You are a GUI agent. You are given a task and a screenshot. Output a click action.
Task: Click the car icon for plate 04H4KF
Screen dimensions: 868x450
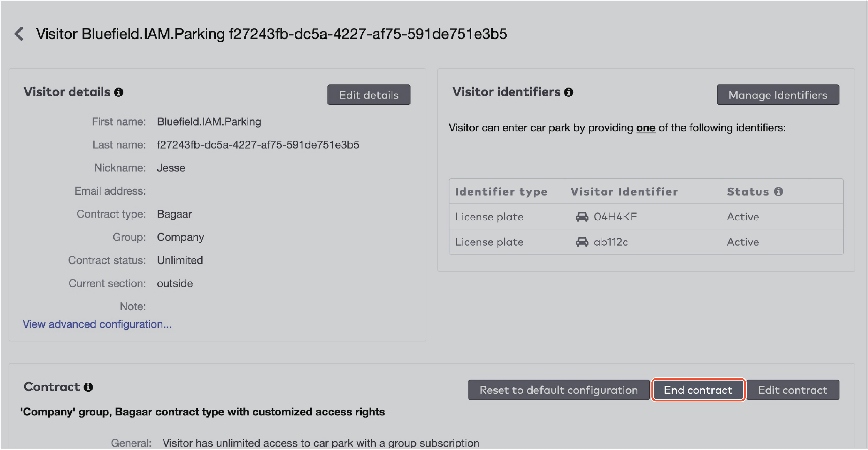point(582,217)
